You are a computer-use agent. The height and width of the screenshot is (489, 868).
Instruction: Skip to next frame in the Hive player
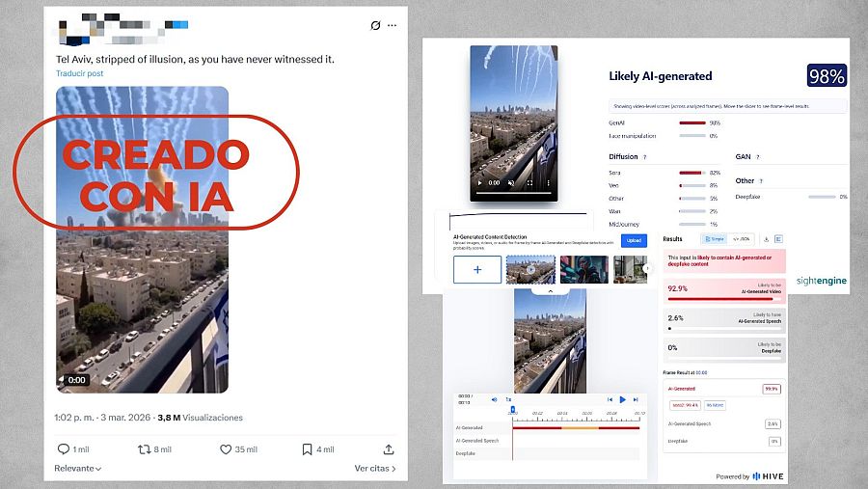[x=636, y=399]
